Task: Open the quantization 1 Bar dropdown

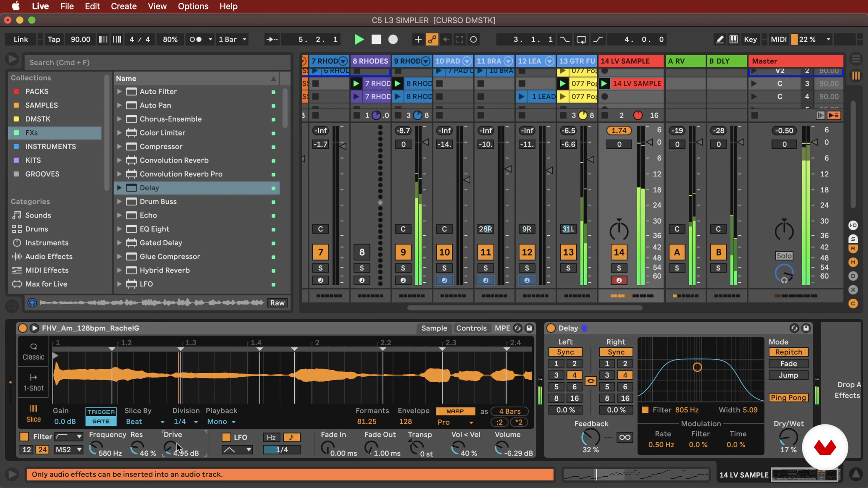Action: pyautogui.click(x=232, y=39)
